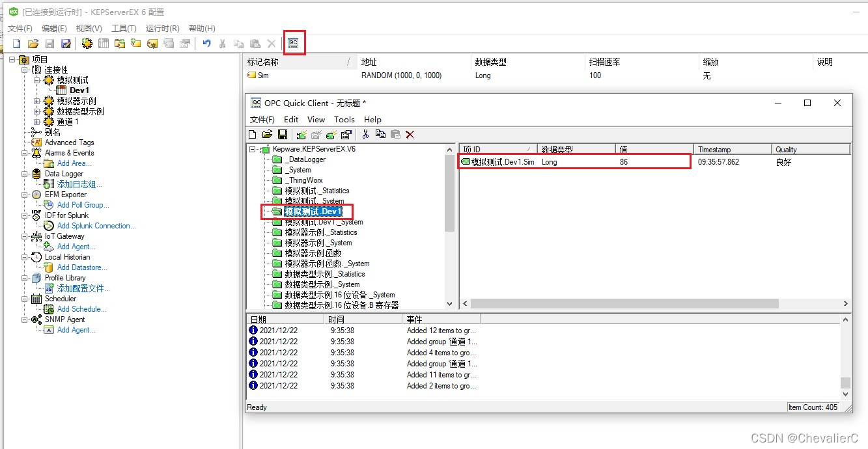Collapse the 连接性 tree node
This screenshot has height=449, width=868.
click(25, 70)
